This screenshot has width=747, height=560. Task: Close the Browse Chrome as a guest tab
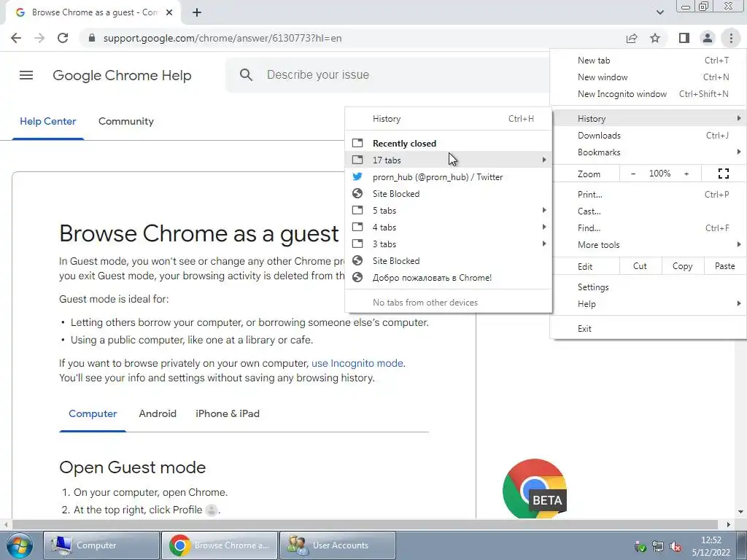point(169,12)
